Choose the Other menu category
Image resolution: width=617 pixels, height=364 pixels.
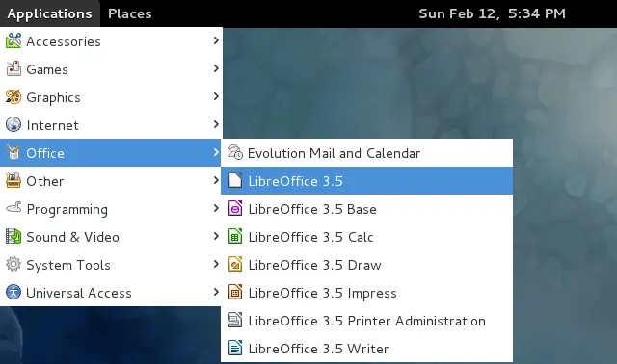click(x=111, y=180)
